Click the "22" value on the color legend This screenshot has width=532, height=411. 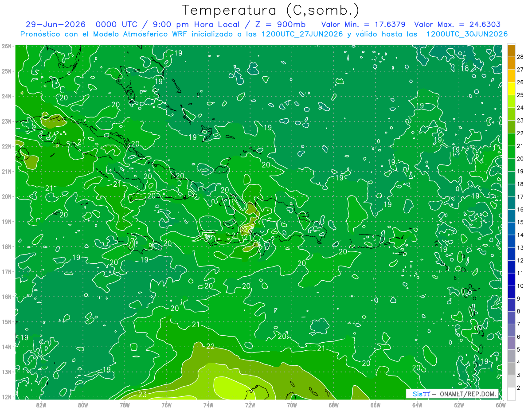(520, 133)
